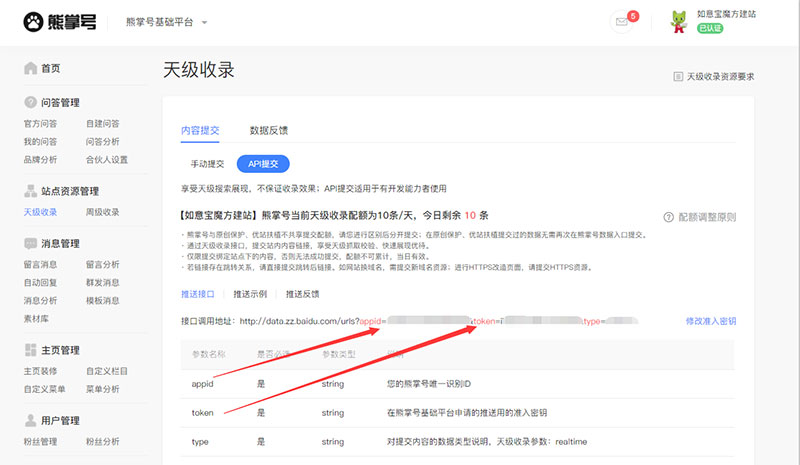Open 主页装修 in sidebar
Image resolution: width=800 pixels, height=465 pixels.
(x=40, y=371)
